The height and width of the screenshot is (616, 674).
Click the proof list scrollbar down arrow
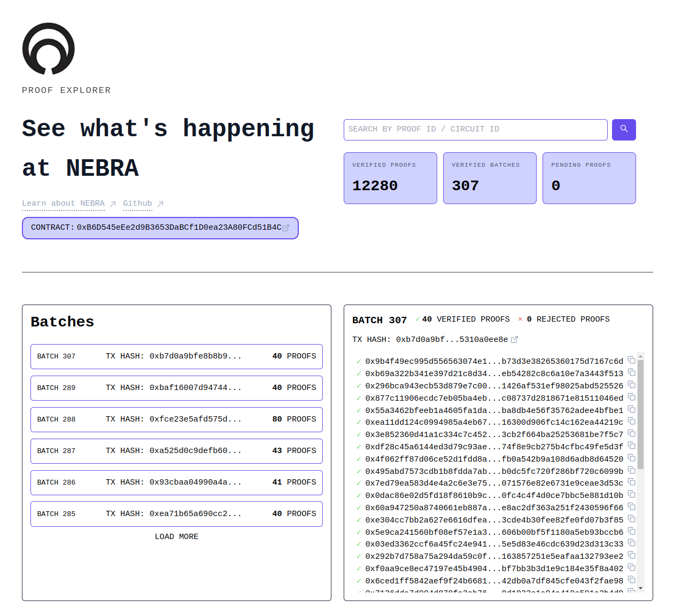point(640,588)
